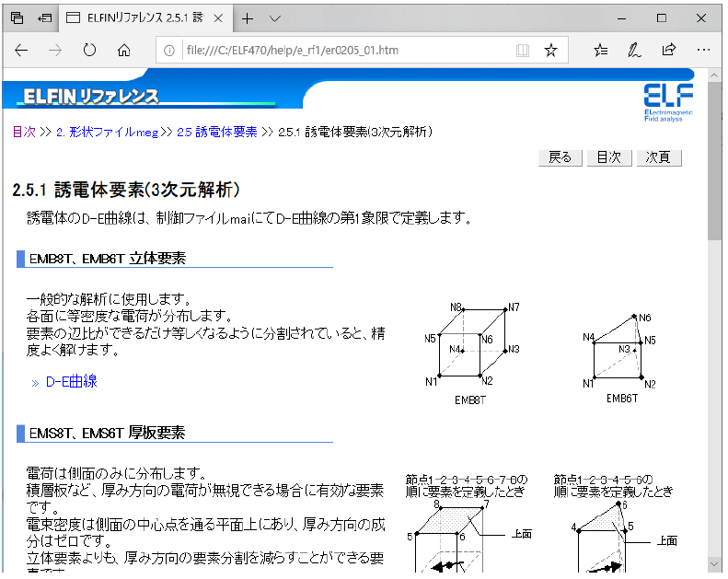Click the 戻る button
This screenshot has width=728, height=579.
pyautogui.click(x=560, y=157)
